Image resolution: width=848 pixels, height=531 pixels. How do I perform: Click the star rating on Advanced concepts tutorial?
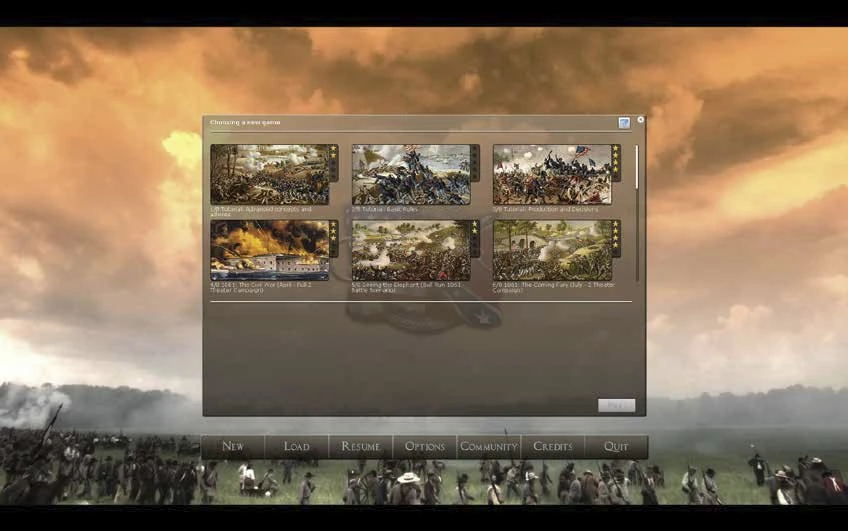[x=334, y=163]
